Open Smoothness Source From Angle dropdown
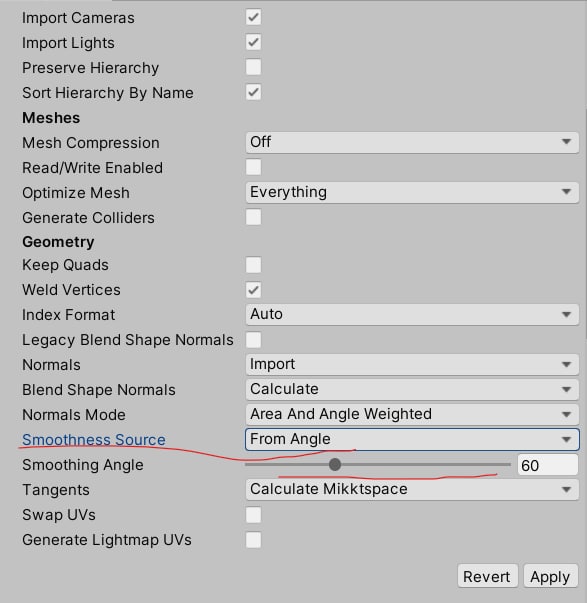This screenshot has height=603, width=587. pyautogui.click(x=412, y=440)
